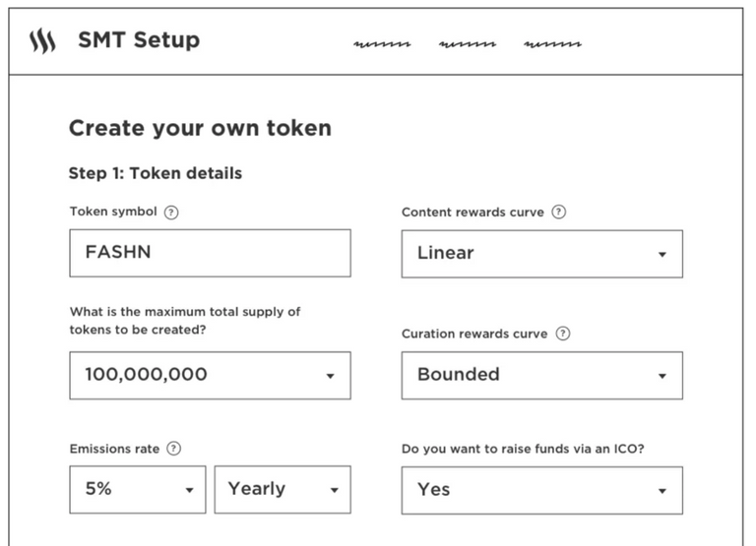Viewport: 756px width, 546px height.
Task: Select the first header navigation item
Action: tap(382, 44)
